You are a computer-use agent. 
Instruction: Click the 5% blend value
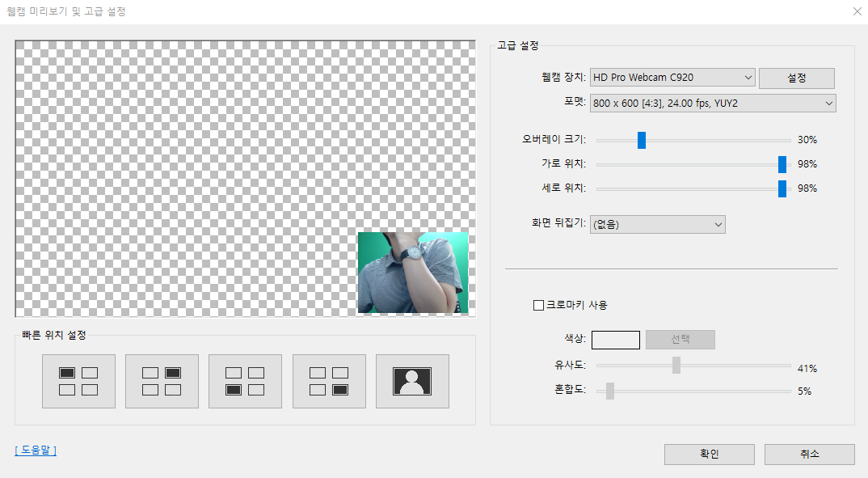[x=804, y=391]
